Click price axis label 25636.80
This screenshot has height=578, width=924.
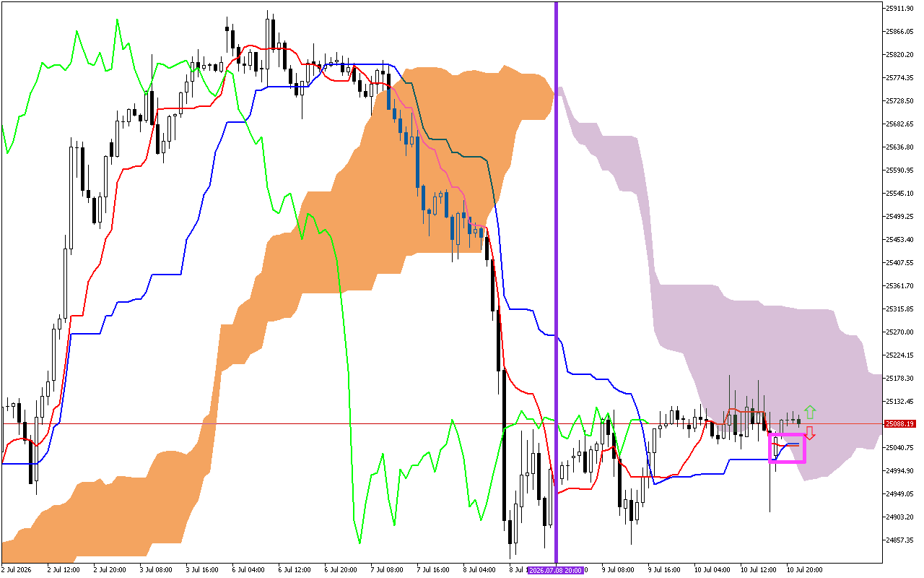tap(901, 147)
